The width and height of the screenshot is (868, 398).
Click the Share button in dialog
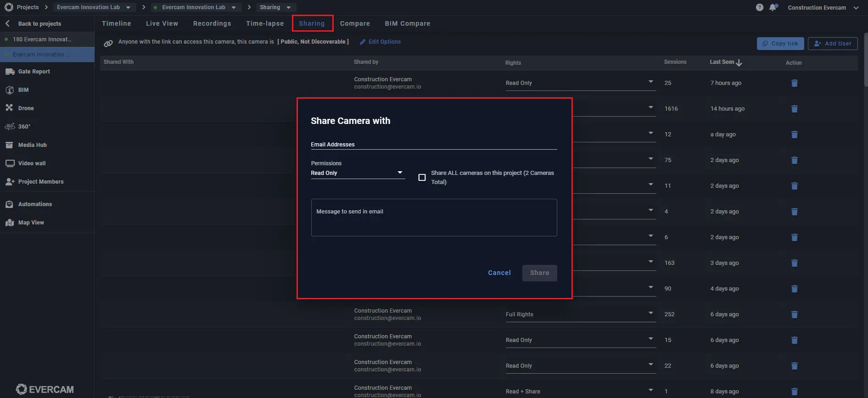coord(540,273)
